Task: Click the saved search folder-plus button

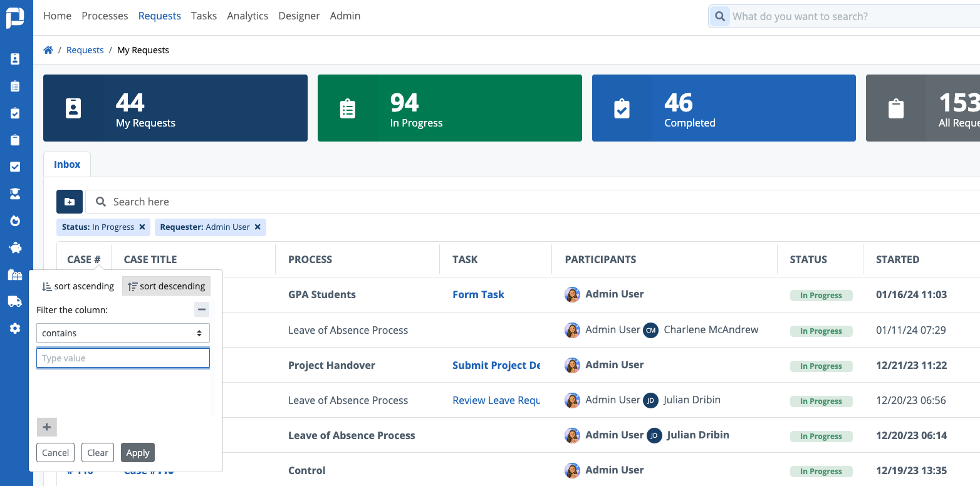Action: point(69,202)
